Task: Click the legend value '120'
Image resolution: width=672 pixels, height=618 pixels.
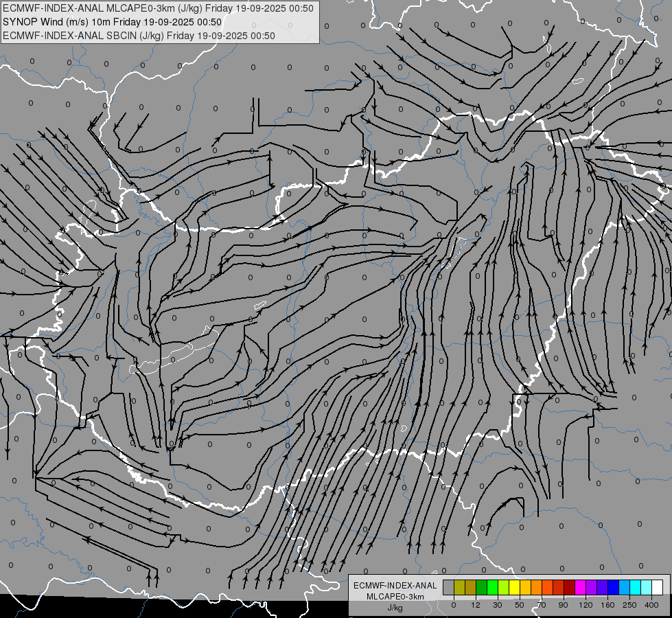Action: (x=586, y=605)
